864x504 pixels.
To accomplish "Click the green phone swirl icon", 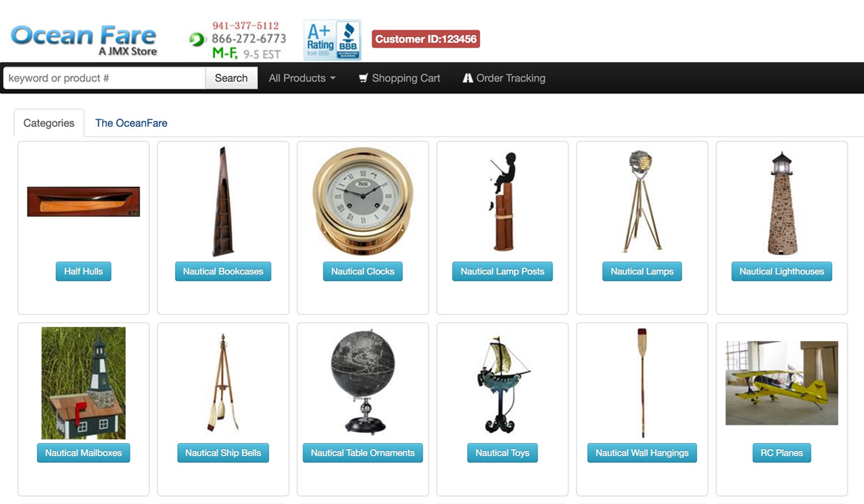I will pyautogui.click(x=197, y=40).
